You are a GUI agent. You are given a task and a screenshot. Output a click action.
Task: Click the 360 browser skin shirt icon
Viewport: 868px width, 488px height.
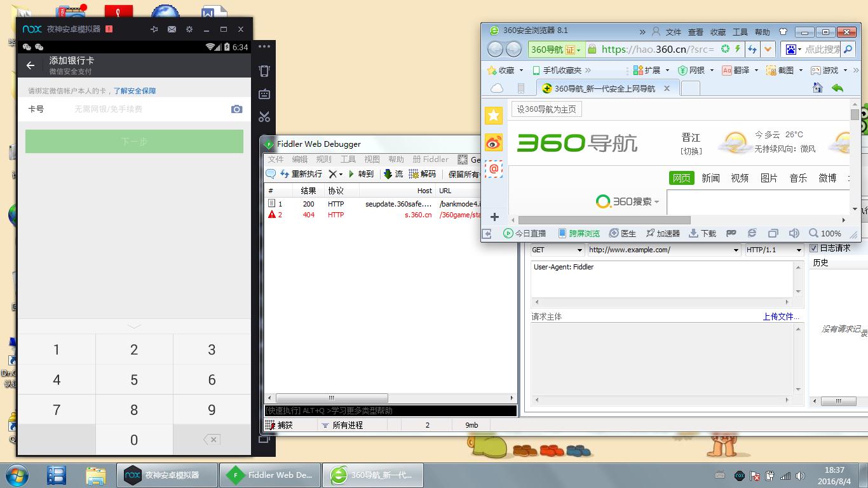coord(782,32)
